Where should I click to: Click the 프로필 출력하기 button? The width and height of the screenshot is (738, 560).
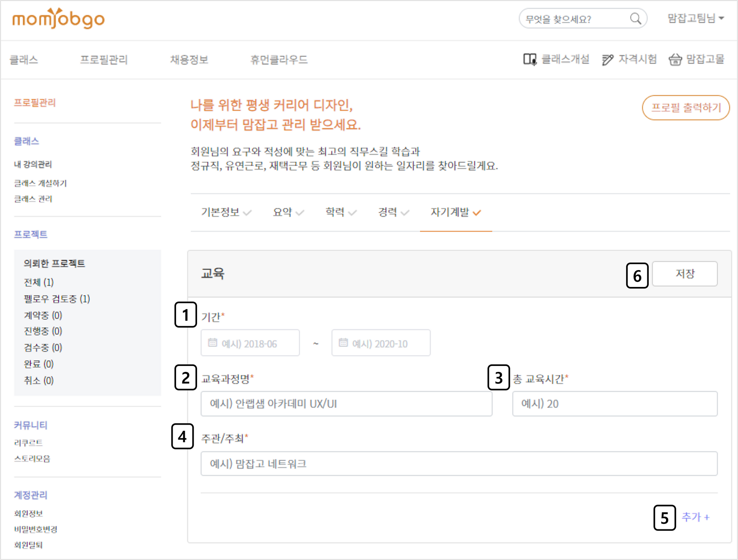(686, 108)
